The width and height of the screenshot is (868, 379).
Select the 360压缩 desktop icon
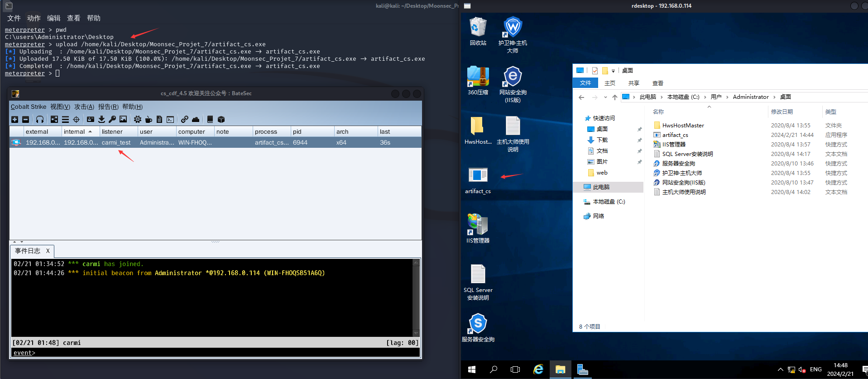478,81
